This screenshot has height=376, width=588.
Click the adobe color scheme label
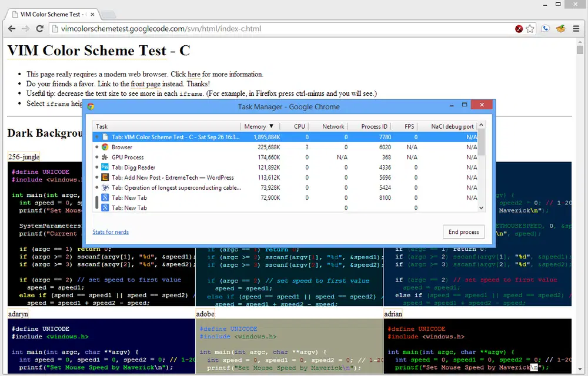pyautogui.click(x=205, y=314)
